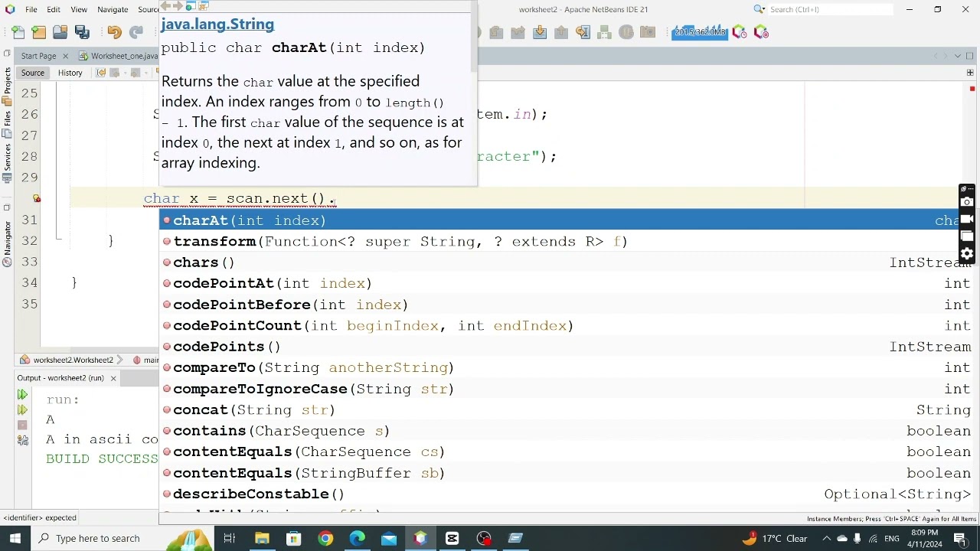Select codePointBefore(int index) completion
This screenshot has width=980, height=551.
567,305
